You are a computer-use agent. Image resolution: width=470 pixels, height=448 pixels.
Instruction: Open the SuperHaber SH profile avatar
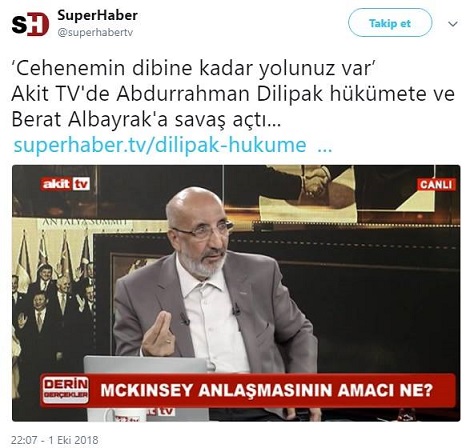(x=30, y=24)
